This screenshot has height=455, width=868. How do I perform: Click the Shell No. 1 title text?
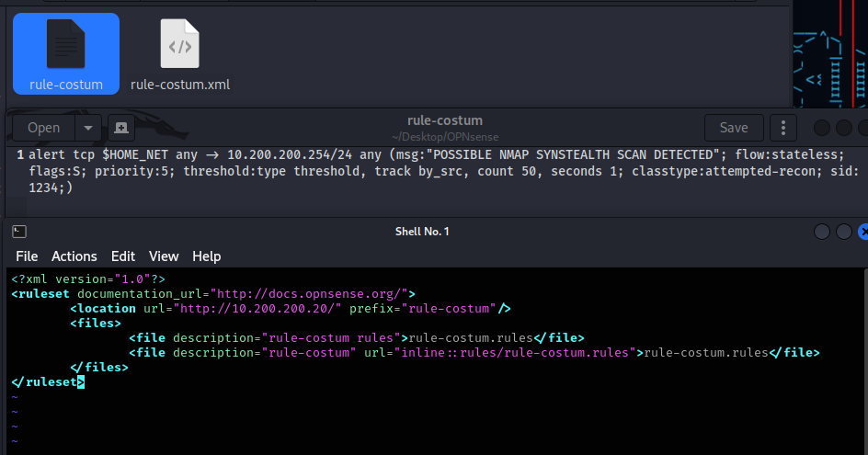(422, 232)
